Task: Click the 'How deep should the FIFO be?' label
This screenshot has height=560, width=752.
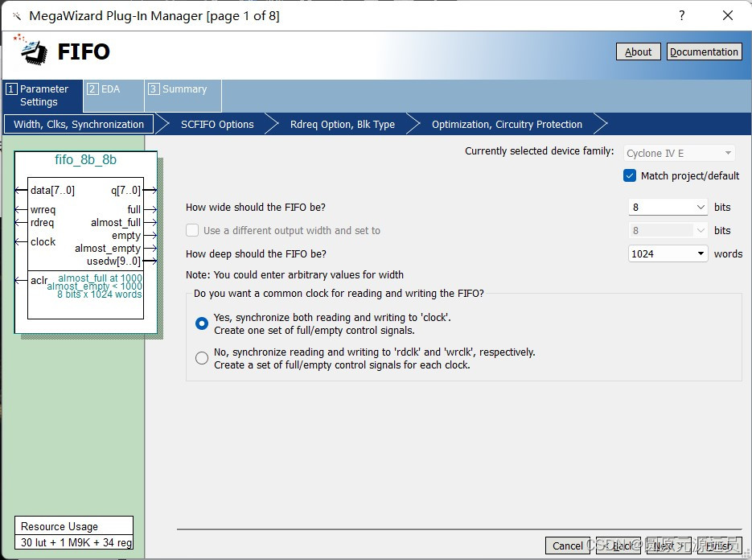Action: (256, 253)
